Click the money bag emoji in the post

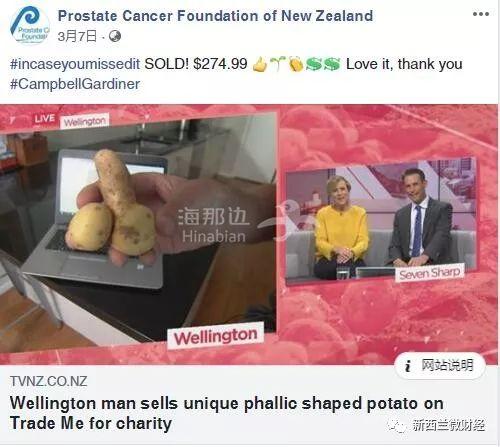coord(296,64)
